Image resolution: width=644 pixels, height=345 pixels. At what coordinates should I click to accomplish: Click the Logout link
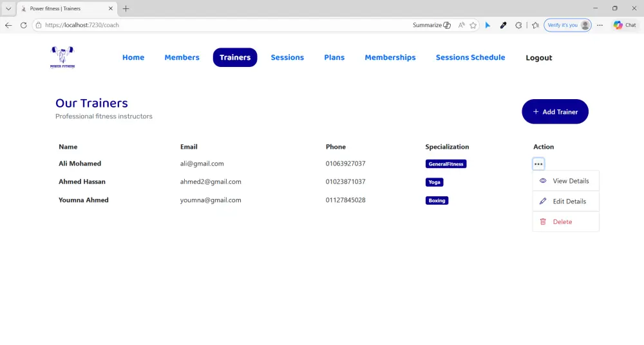pyautogui.click(x=539, y=58)
